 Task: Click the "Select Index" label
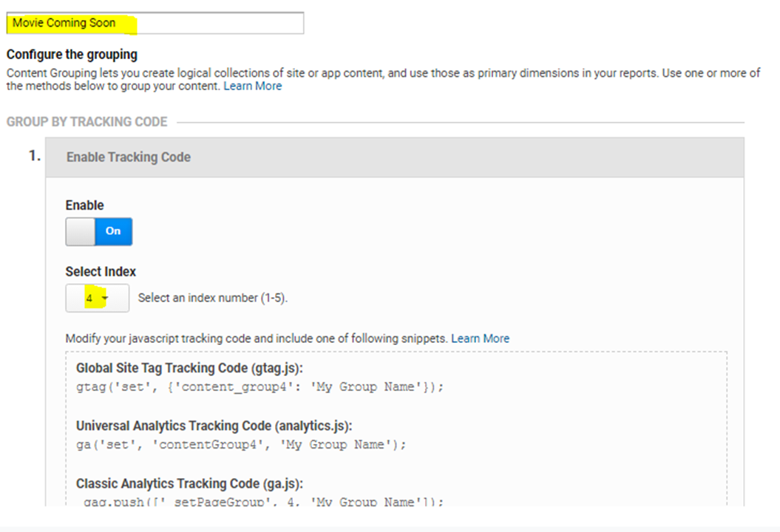(x=101, y=271)
